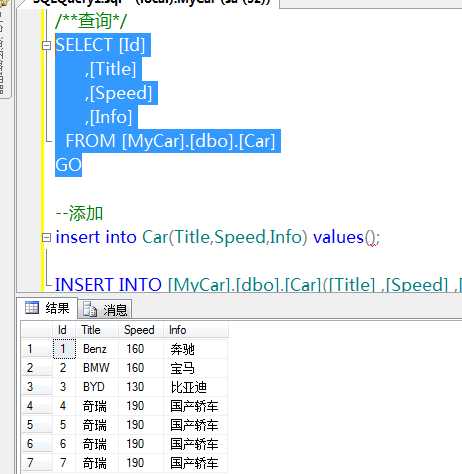The height and width of the screenshot is (474, 462).
Task: Click the ,[Info] line in the query
Action: click(x=109, y=117)
